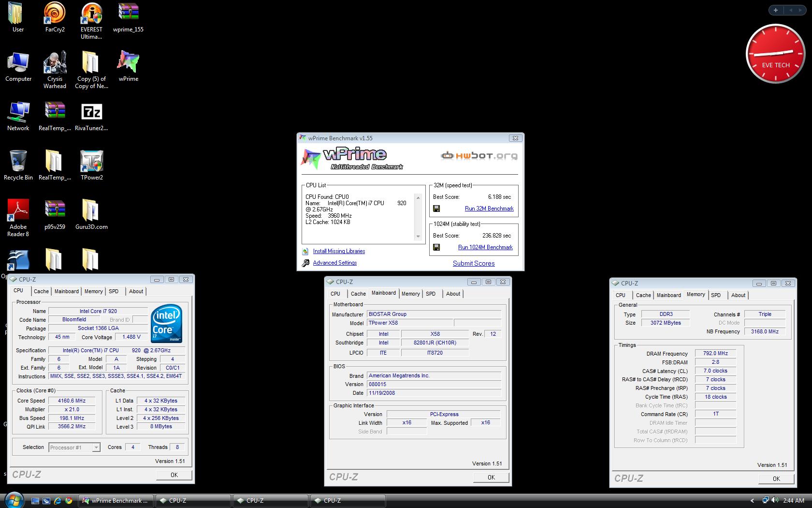Switch to Cache tab in left CPU-Z

click(x=41, y=291)
